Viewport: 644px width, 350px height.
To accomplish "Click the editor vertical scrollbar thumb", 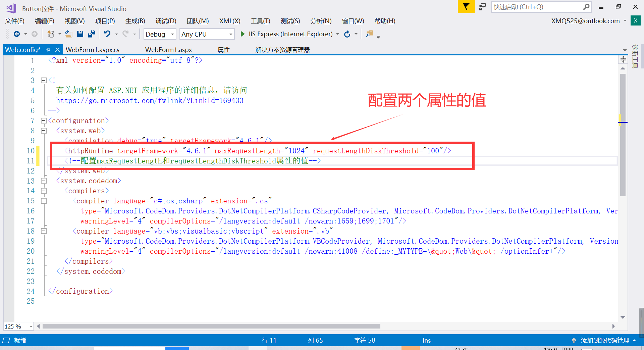I will [623, 135].
